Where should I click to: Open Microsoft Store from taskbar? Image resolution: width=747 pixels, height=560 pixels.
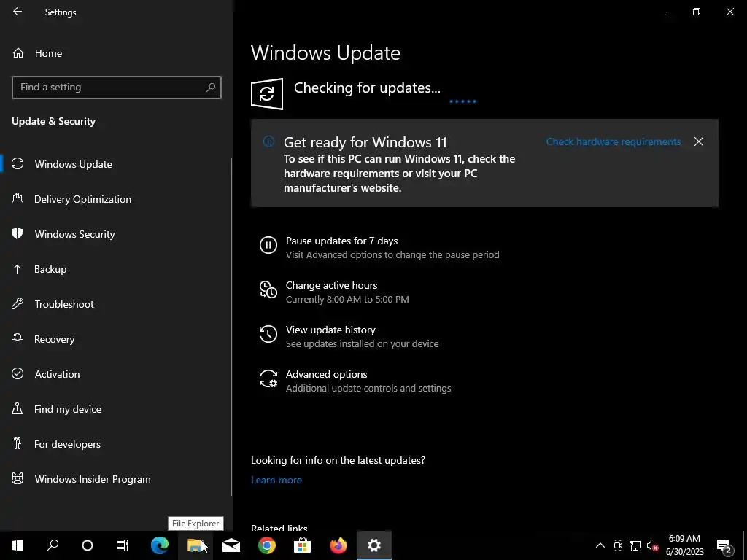(x=303, y=545)
